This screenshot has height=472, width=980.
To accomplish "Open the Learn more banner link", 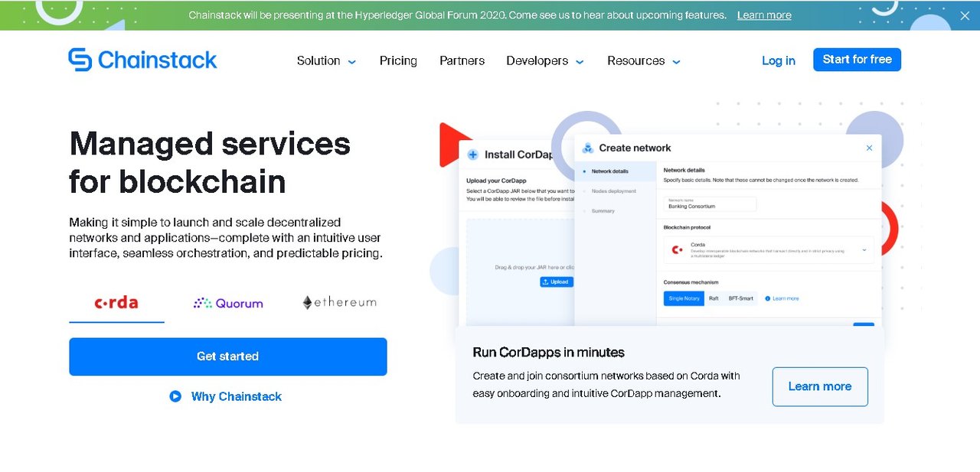I will [x=764, y=15].
